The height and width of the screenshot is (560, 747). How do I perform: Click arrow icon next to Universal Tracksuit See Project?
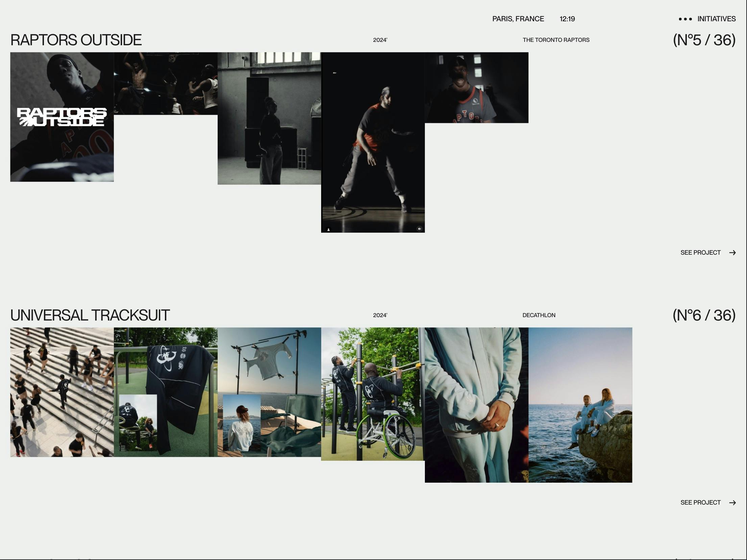(x=732, y=503)
